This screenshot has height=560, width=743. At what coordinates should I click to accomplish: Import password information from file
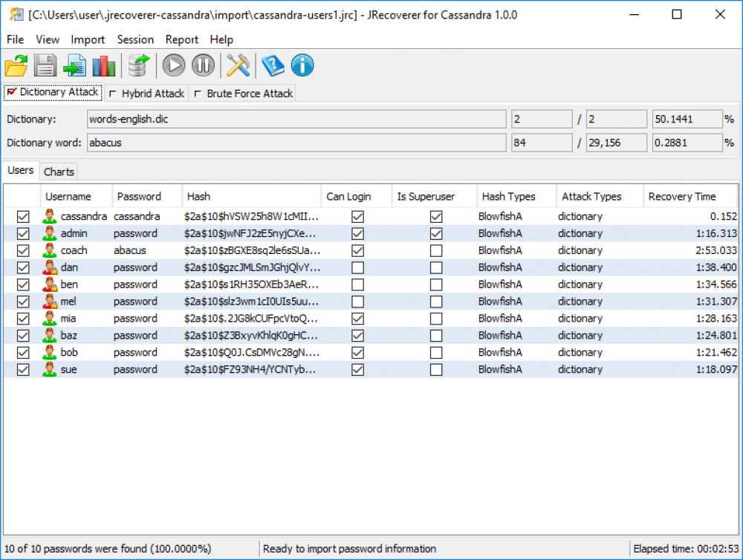pyautogui.click(x=74, y=65)
